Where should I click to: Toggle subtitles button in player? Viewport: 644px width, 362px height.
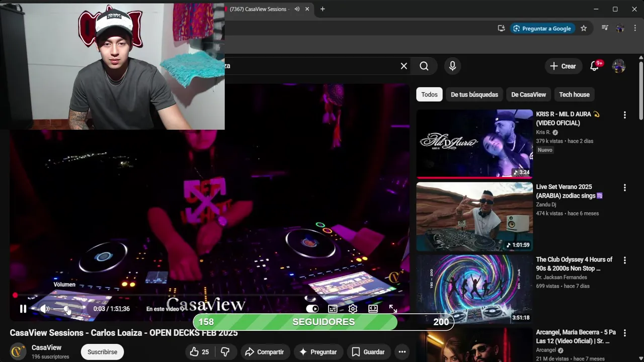(333, 309)
